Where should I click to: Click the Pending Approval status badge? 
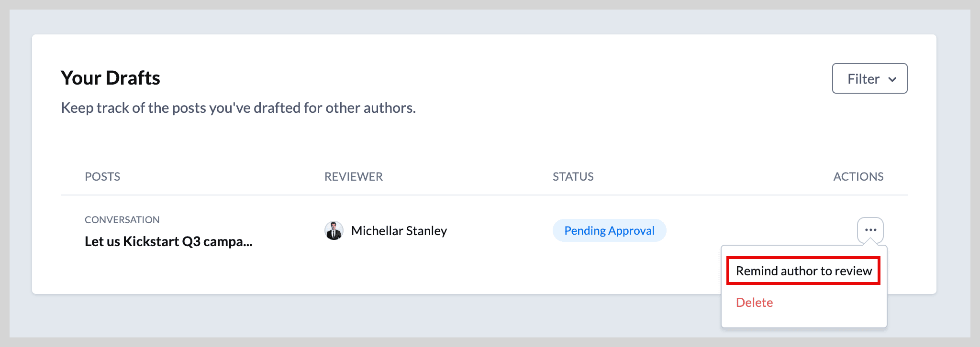tap(609, 230)
